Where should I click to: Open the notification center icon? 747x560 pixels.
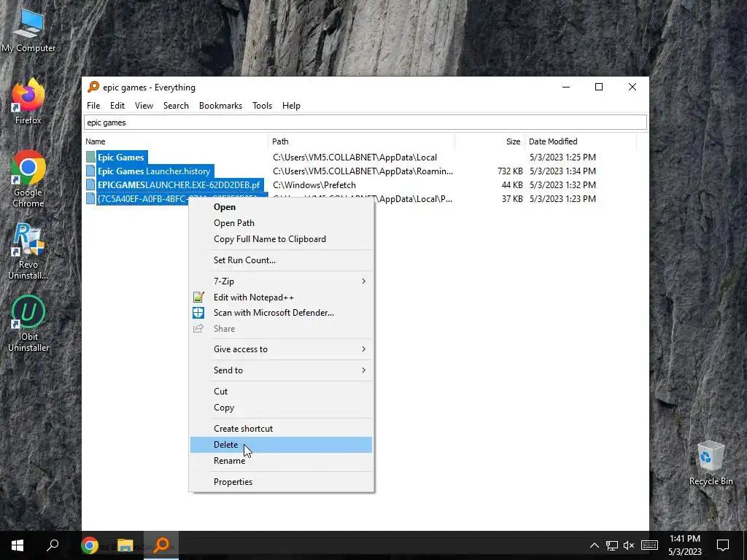(723, 545)
